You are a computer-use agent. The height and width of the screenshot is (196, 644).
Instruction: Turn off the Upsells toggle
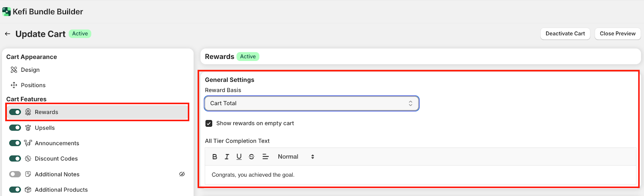coord(15,128)
